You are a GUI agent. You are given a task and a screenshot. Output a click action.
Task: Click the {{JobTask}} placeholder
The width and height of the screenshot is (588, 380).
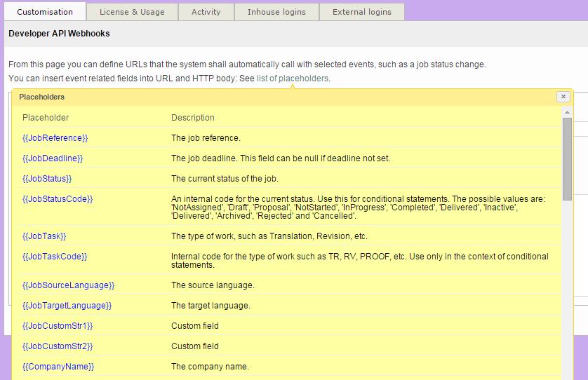[x=44, y=236]
